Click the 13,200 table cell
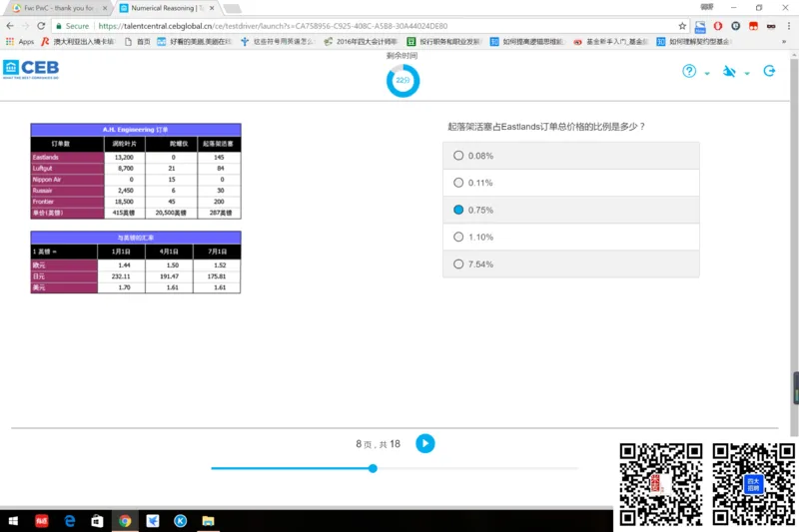Screen dimensions: 799x532 (x=125, y=157)
